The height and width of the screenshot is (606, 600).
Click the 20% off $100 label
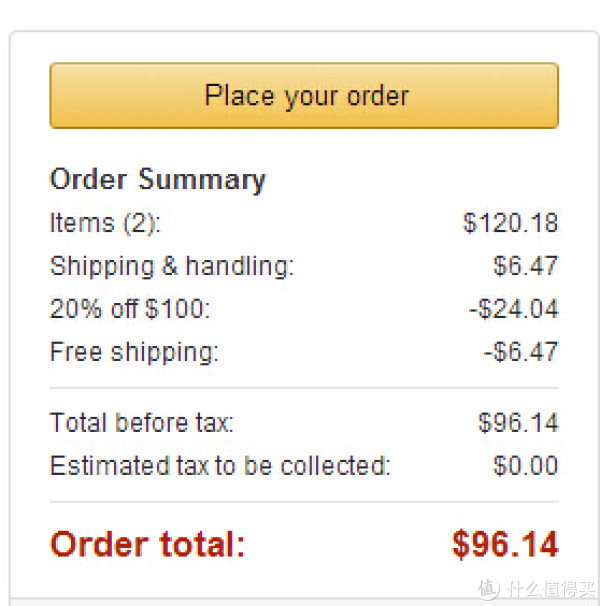pyautogui.click(x=130, y=309)
